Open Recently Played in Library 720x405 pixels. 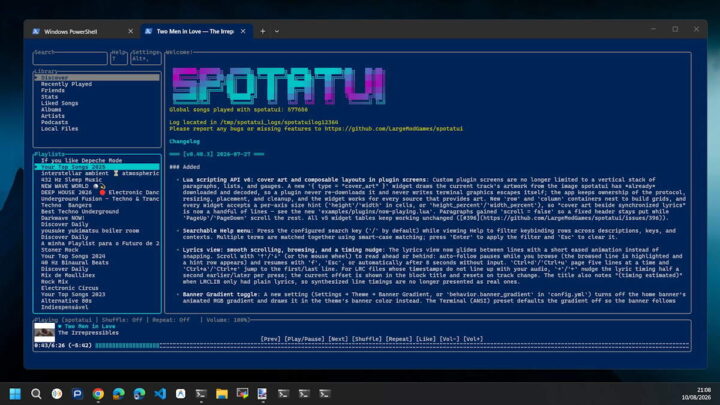tap(66, 84)
